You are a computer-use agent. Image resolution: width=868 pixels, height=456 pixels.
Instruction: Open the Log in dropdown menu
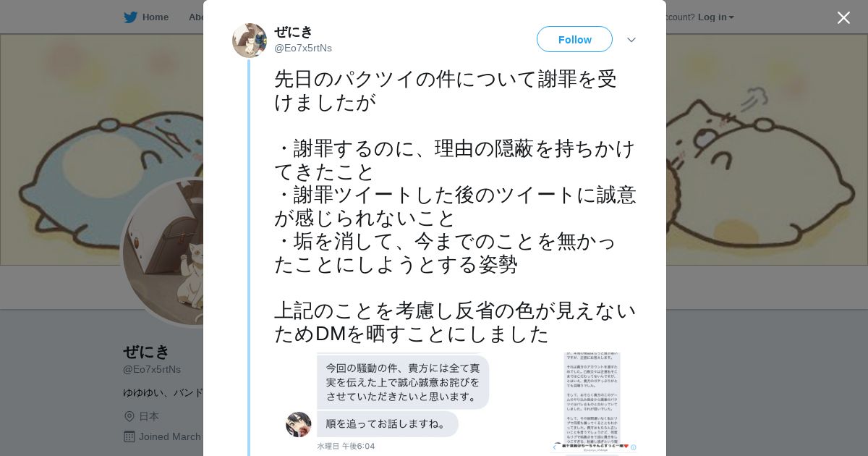coord(716,17)
